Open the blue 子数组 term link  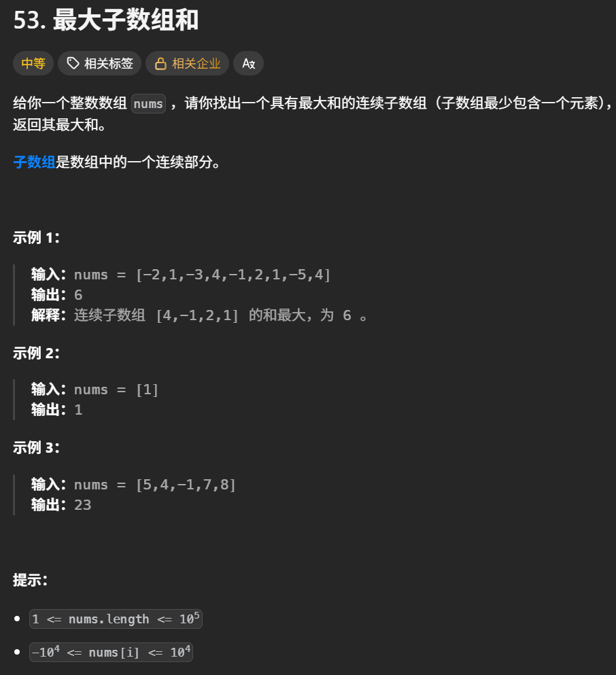[x=34, y=163]
